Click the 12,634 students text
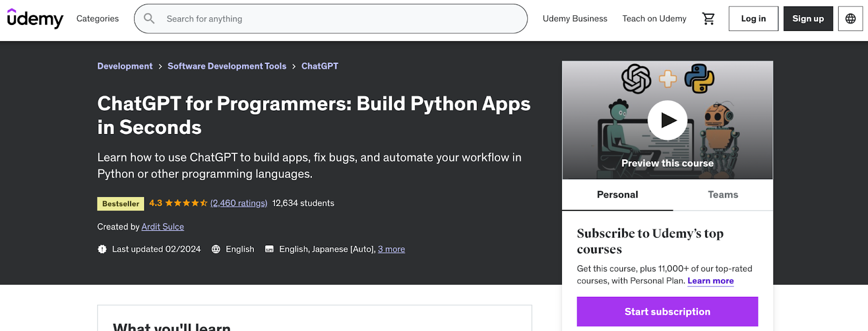The height and width of the screenshot is (331, 868). coord(303,203)
